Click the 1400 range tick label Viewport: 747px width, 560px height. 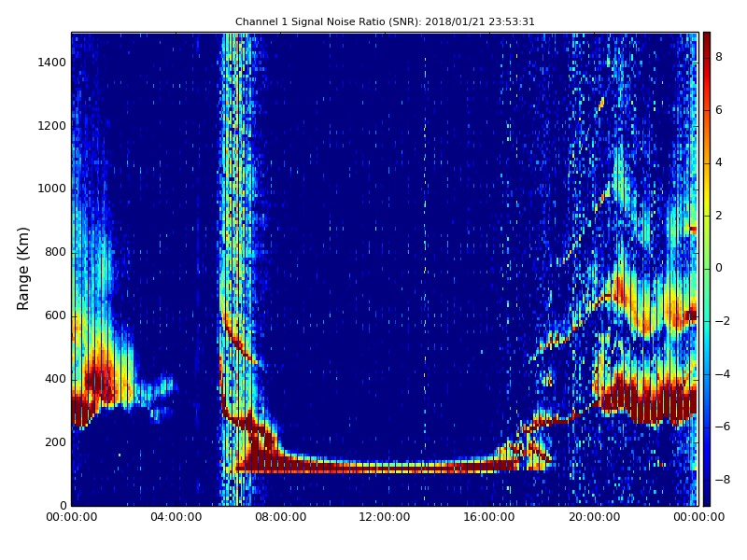(x=52, y=63)
